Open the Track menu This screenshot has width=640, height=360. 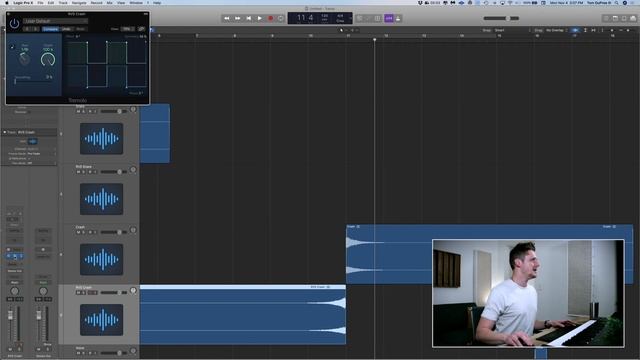pyautogui.click(x=63, y=3)
